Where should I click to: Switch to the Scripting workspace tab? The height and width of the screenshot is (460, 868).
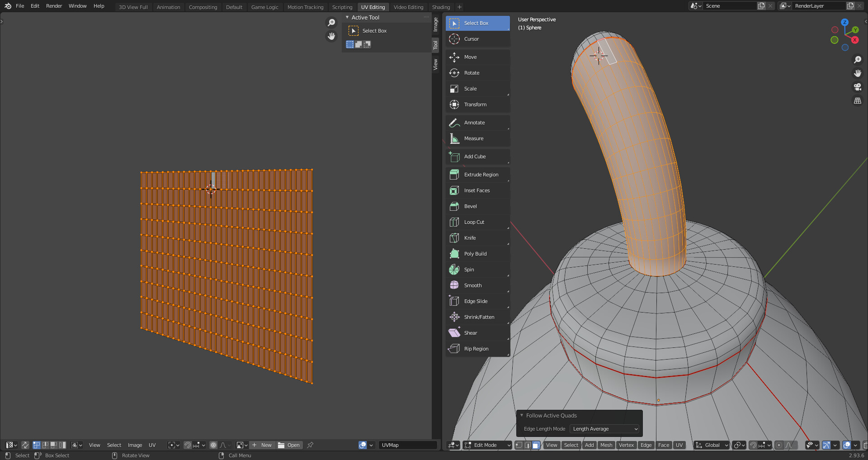point(342,7)
